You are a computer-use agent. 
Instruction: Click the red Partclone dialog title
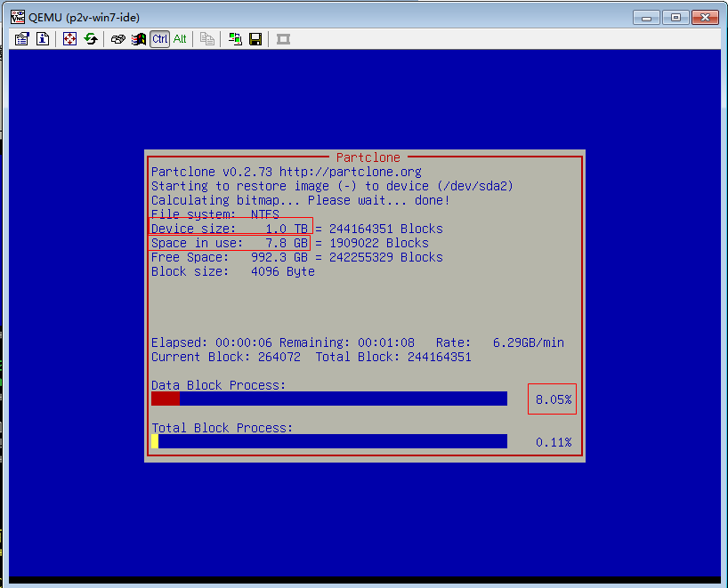[368, 157]
